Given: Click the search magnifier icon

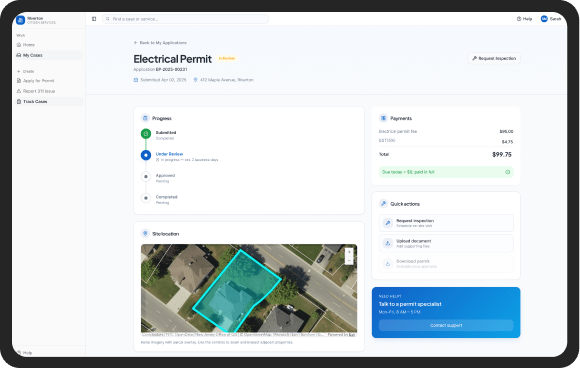Looking at the screenshot, I should click(x=108, y=19).
